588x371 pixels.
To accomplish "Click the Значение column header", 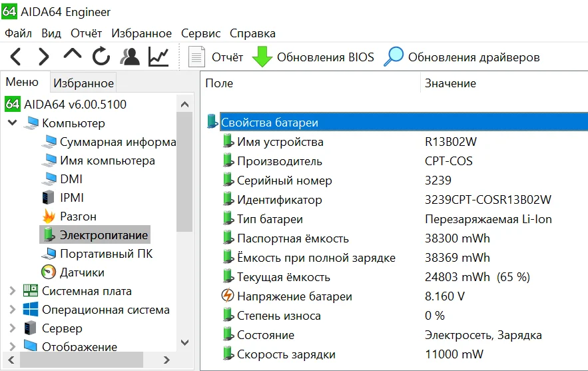I will pyautogui.click(x=504, y=83).
